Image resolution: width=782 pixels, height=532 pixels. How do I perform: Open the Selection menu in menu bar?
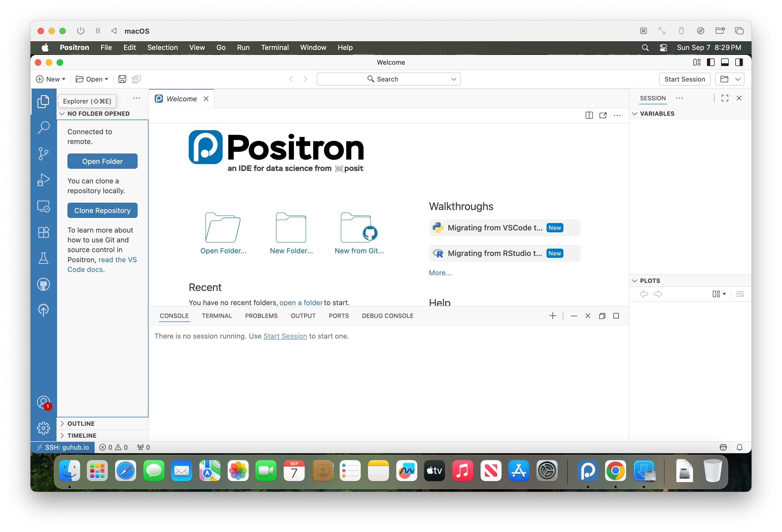point(163,48)
